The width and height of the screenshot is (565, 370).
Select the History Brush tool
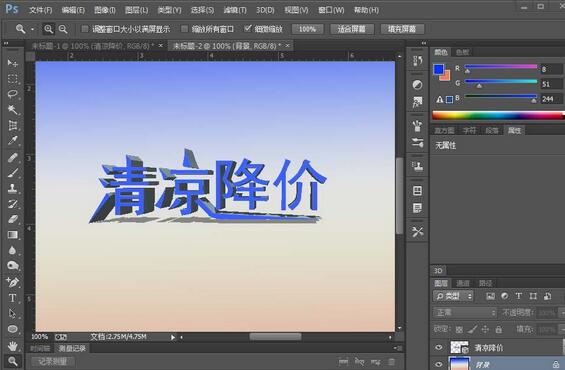[x=13, y=204]
